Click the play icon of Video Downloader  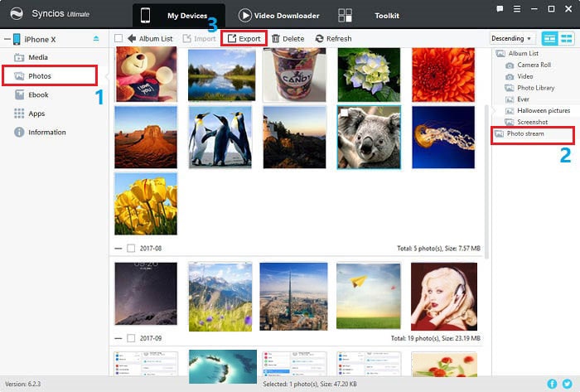(244, 15)
